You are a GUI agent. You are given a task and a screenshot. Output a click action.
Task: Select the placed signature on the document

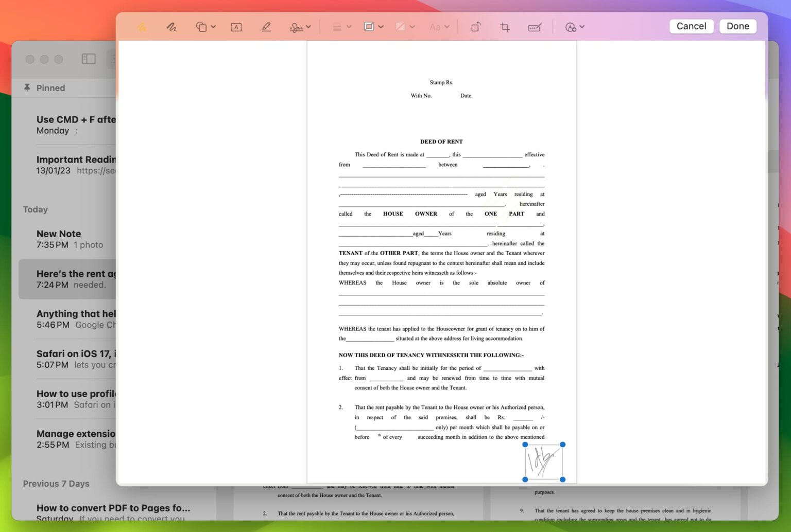coord(544,462)
